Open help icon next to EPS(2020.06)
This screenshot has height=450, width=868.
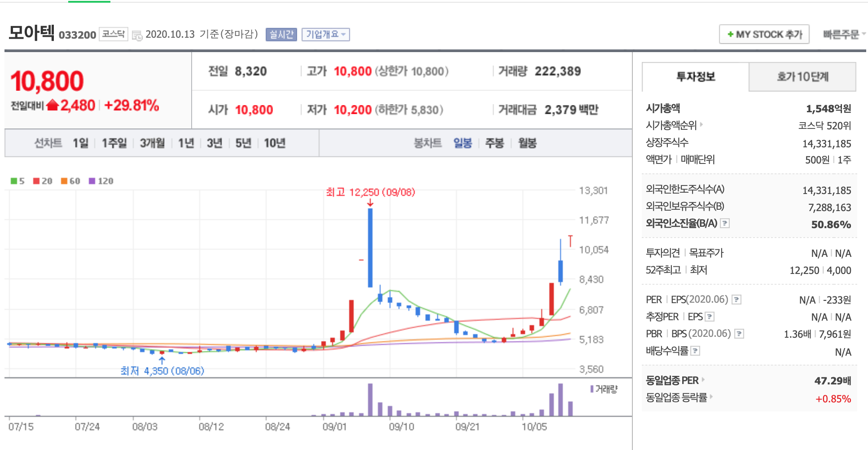click(736, 300)
